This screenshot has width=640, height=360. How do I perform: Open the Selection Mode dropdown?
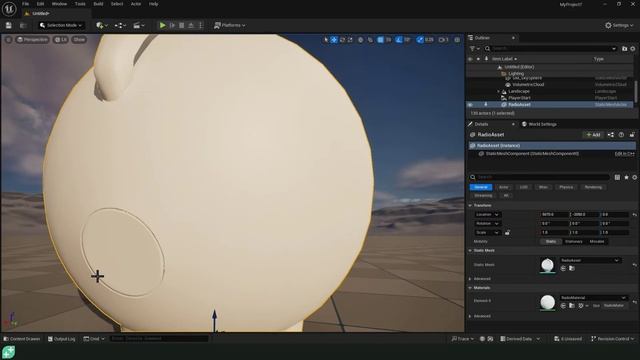61,25
